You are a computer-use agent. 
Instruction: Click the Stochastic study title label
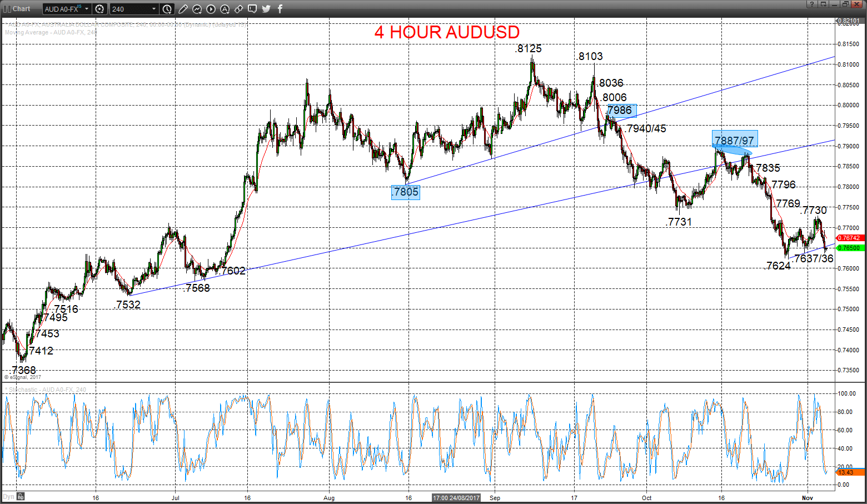pyautogui.click(x=46, y=390)
